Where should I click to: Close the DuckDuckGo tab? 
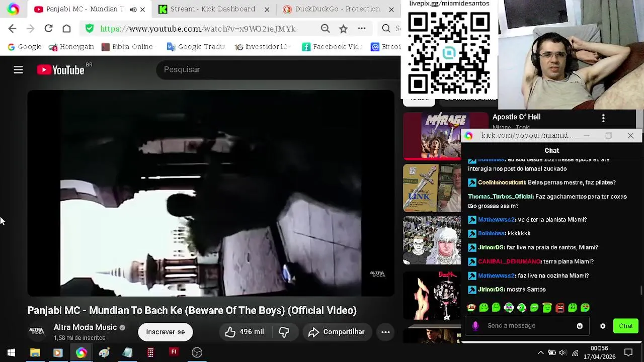(391, 9)
